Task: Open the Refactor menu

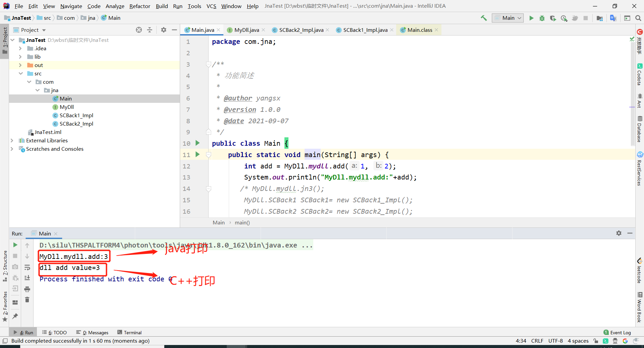Action: [140, 6]
